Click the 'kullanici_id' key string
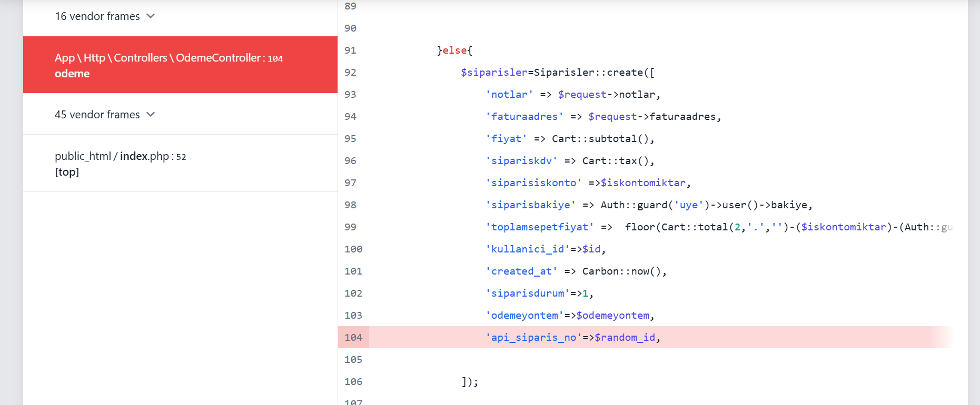Viewport: 980px width, 405px height. 528,249
